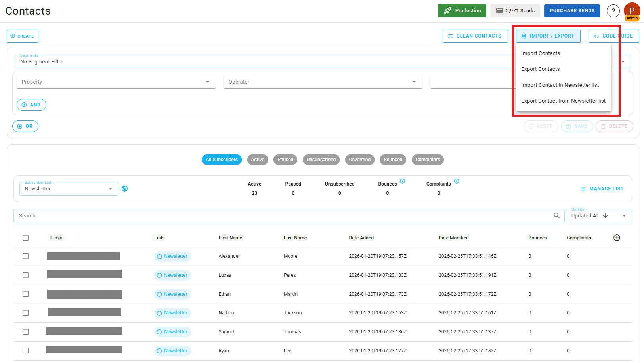
Task: Click the rocket icon on Production badge
Action: pyautogui.click(x=447, y=11)
